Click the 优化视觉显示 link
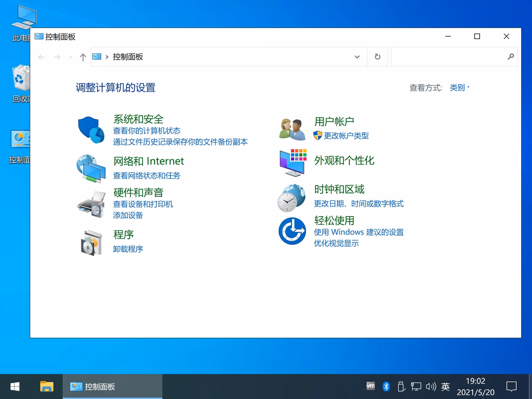The image size is (532, 399). point(336,244)
